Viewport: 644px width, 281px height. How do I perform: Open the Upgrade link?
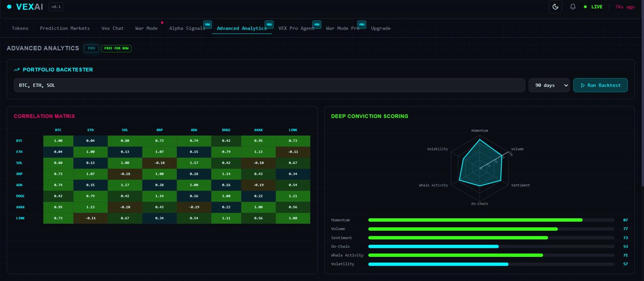380,28
